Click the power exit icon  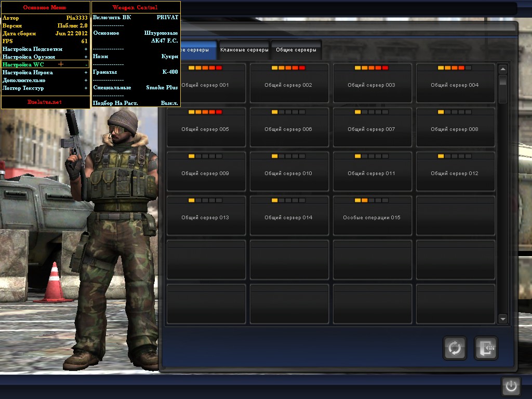coord(511,386)
